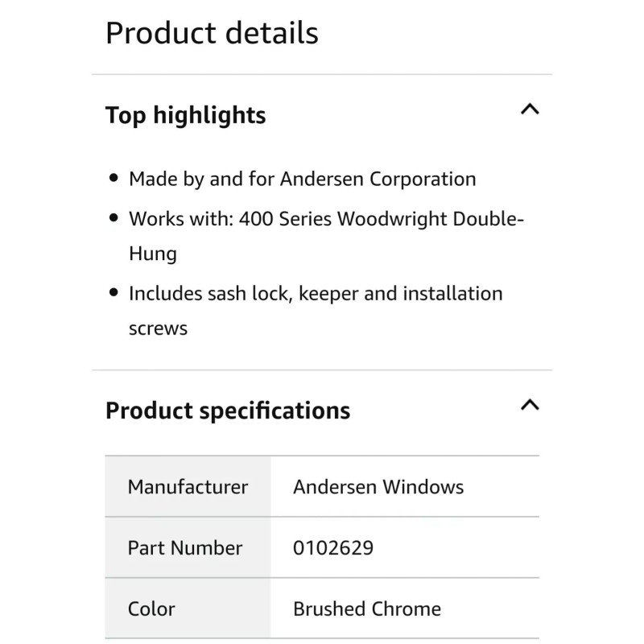Screen dimensions: 644x644
Task: Click the word "Hung" in the highlights
Action: (152, 254)
